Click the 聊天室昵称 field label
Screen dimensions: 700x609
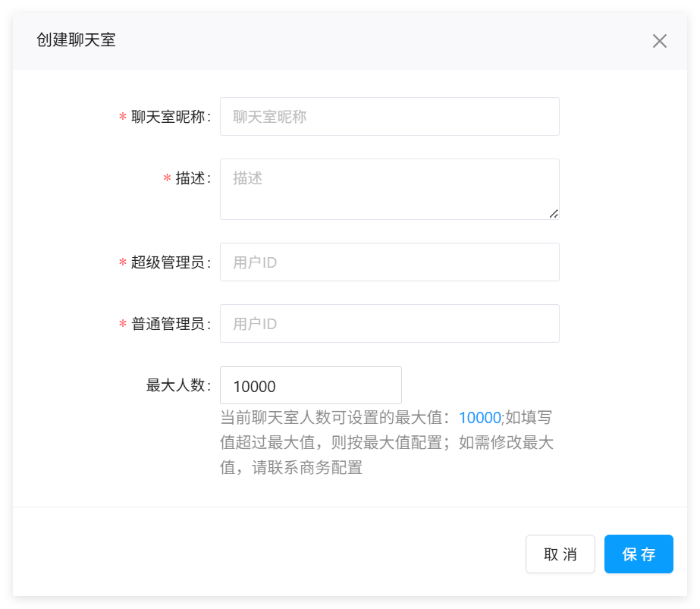click(x=168, y=118)
